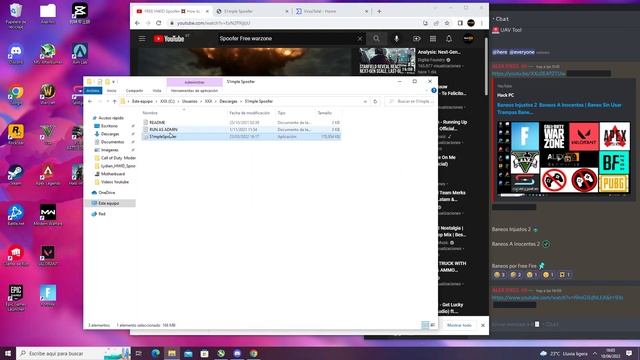Viewport: 640px width, 360px height.
Task: Click Usuarios in the address breadcrumb
Action: 189,101
